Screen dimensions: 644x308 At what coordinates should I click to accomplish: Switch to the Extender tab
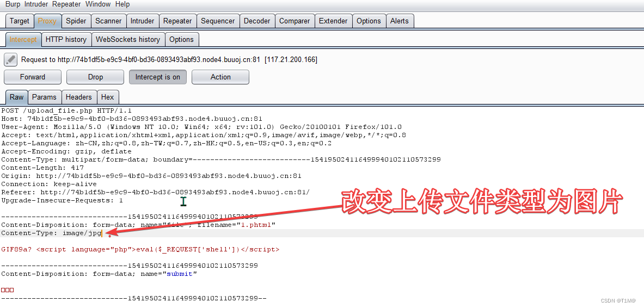coord(333,21)
